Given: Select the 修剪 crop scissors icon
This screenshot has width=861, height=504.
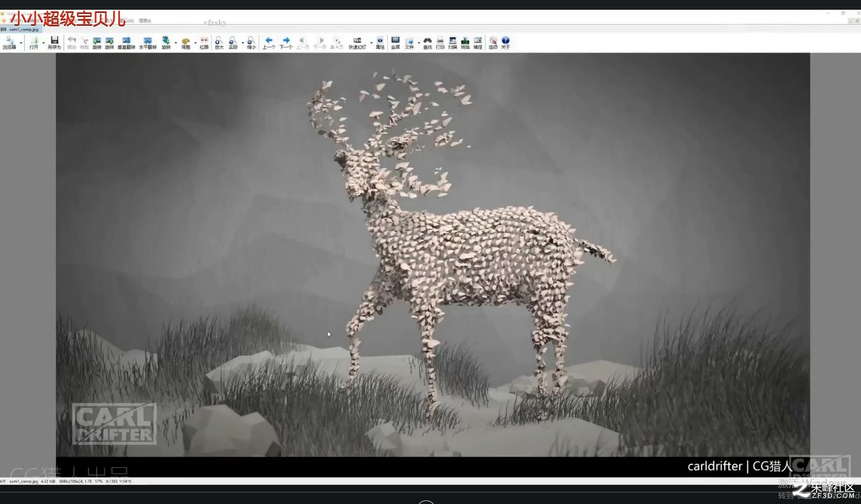Looking at the screenshot, I should 84,43.
